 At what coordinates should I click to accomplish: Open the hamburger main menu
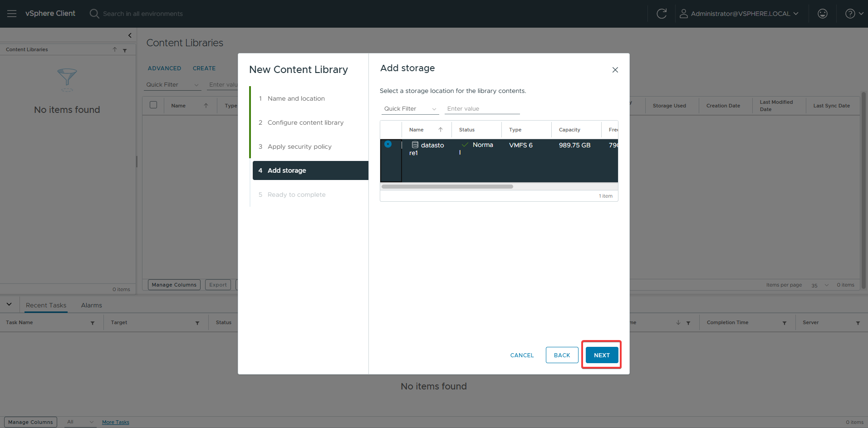tap(12, 14)
